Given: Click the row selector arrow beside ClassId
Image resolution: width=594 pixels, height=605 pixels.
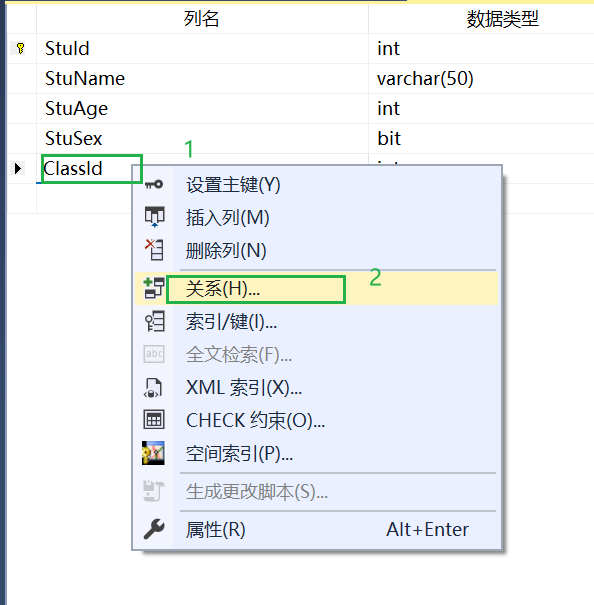Looking at the screenshot, I should [17, 168].
